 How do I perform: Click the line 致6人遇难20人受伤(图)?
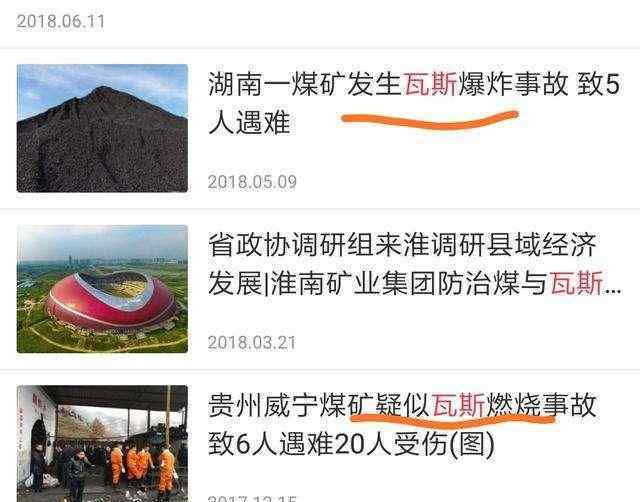(351, 444)
